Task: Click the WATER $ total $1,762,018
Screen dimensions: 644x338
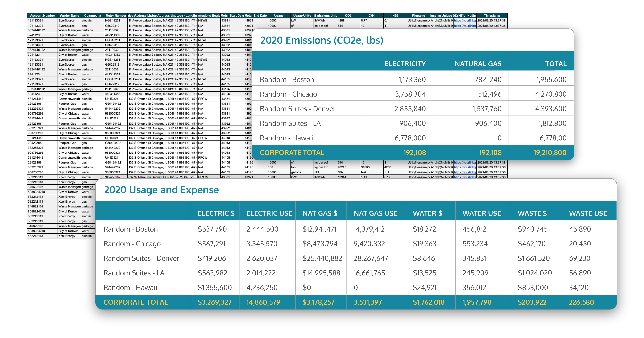Action: click(x=428, y=302)
